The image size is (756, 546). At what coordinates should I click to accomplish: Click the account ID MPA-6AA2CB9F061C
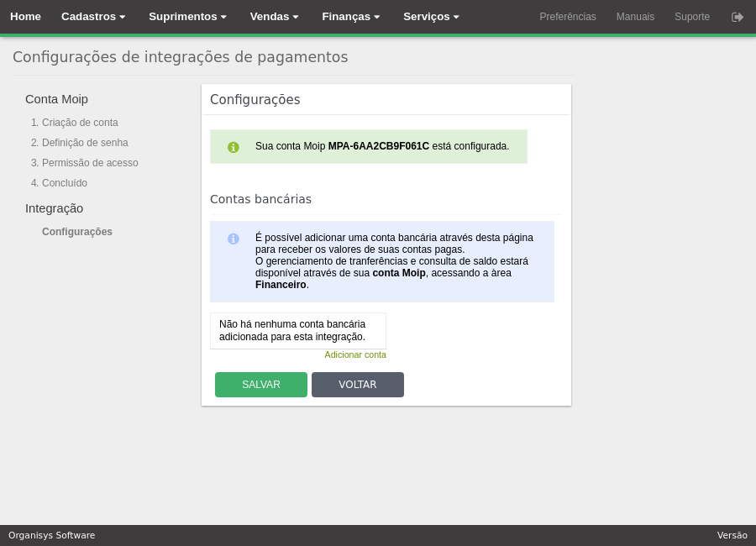click(x=379, y=146)
